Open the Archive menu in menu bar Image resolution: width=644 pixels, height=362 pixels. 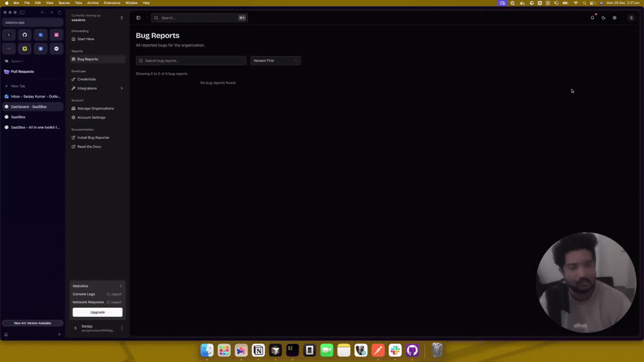93,3
